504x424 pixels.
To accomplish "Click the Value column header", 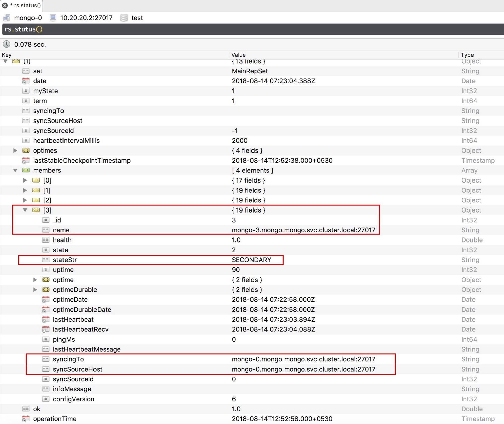I will [x=238, y=55].
